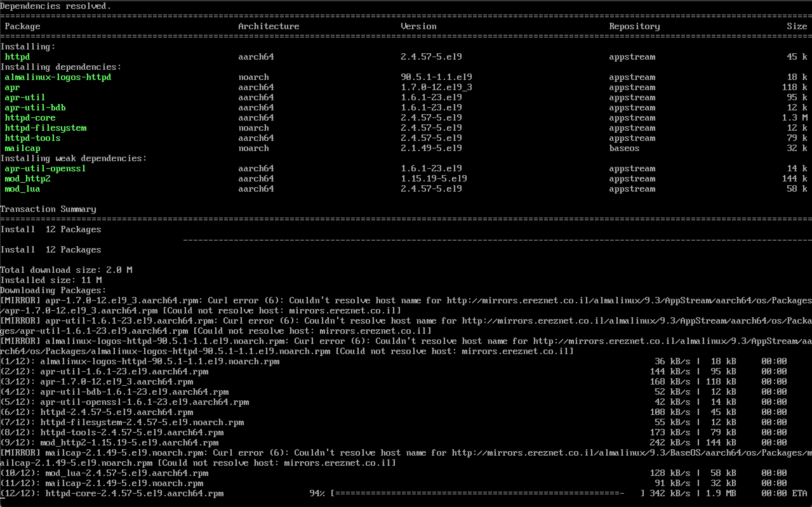The image size is (812, 507).
Task: Select the mod_lua package name
Action: click(22, 189)
